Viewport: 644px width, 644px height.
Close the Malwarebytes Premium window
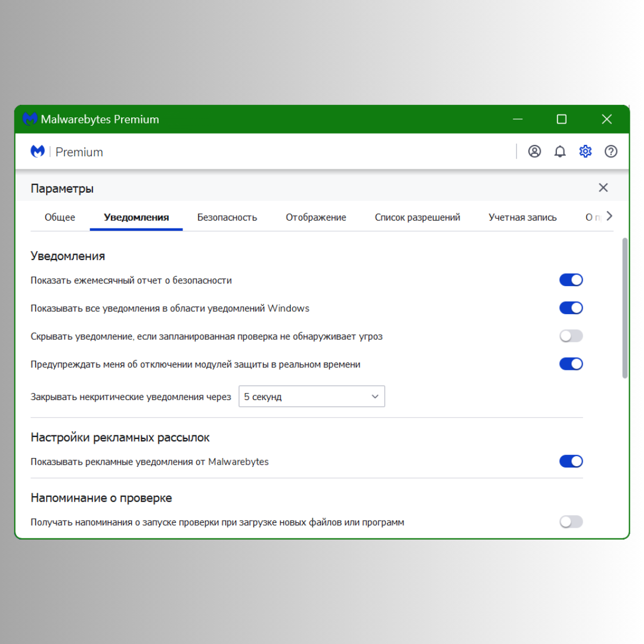606,119
